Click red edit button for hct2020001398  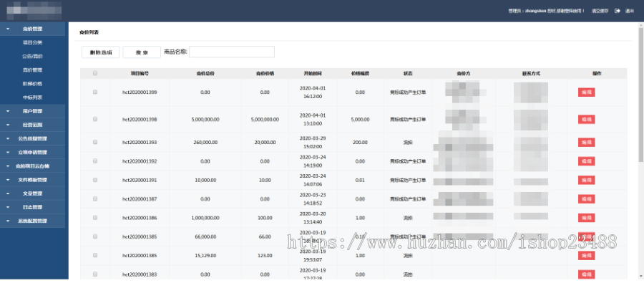coord(587,119)
